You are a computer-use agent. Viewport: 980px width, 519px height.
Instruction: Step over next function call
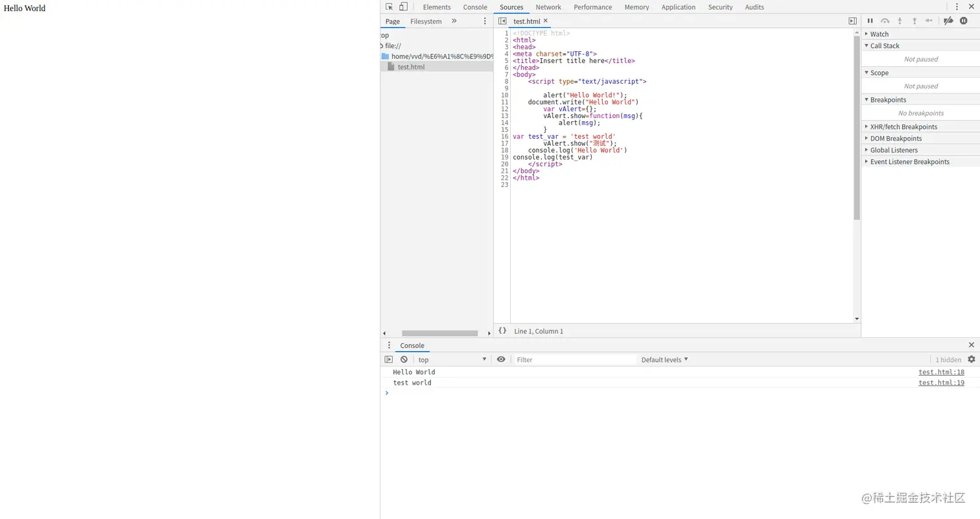click(x=885, y=21)
